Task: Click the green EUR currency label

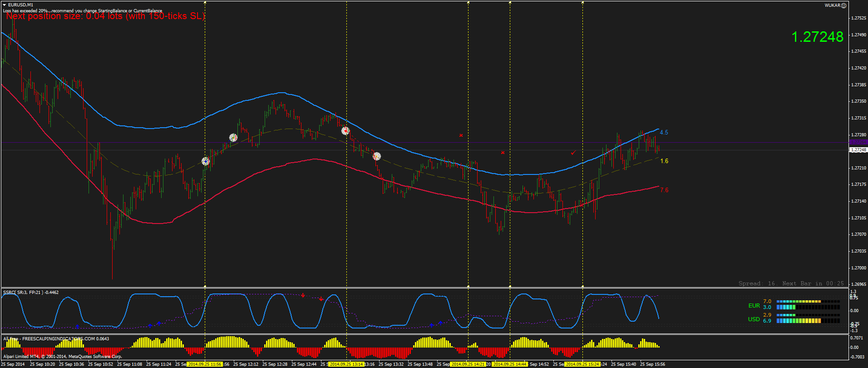Action: click(754, 306)
